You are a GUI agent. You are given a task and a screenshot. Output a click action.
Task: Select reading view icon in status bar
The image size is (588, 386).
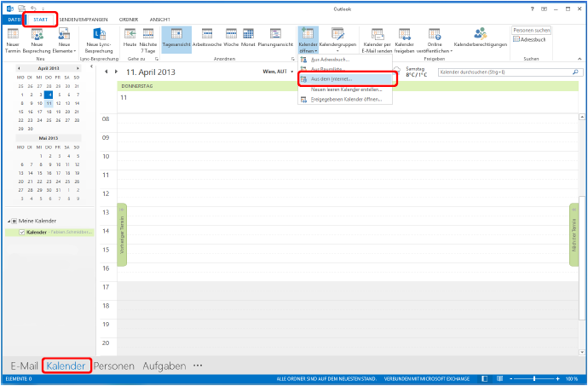coord(499,379)
